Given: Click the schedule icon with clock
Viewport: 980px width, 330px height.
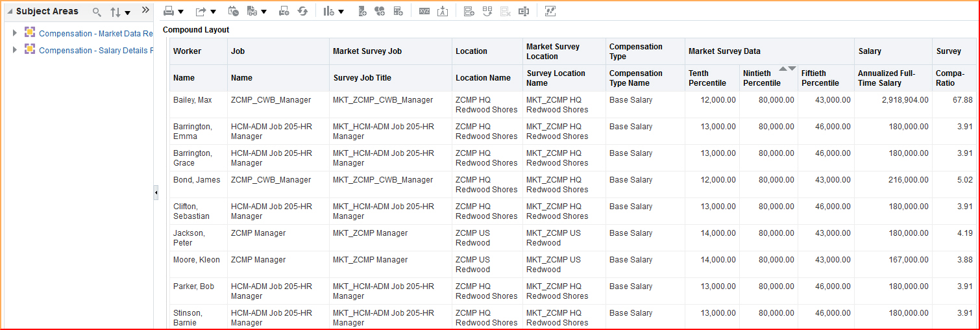Looking at the screenshot, I should (x=234, y=11).
